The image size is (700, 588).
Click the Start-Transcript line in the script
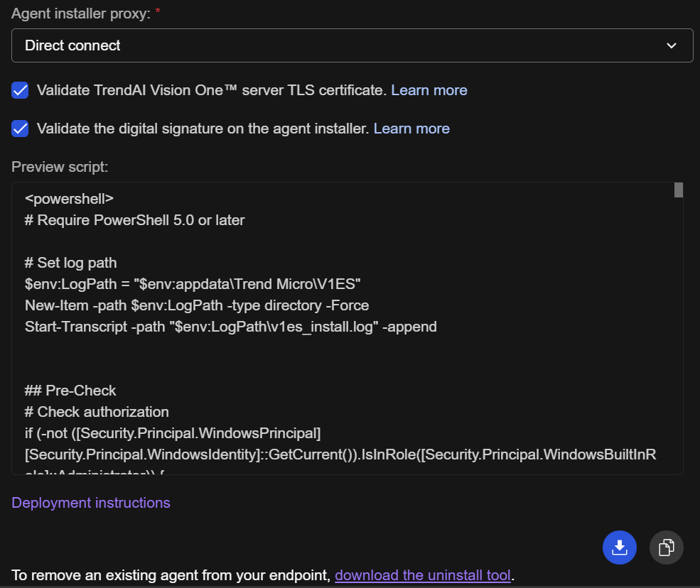point(230,327)
